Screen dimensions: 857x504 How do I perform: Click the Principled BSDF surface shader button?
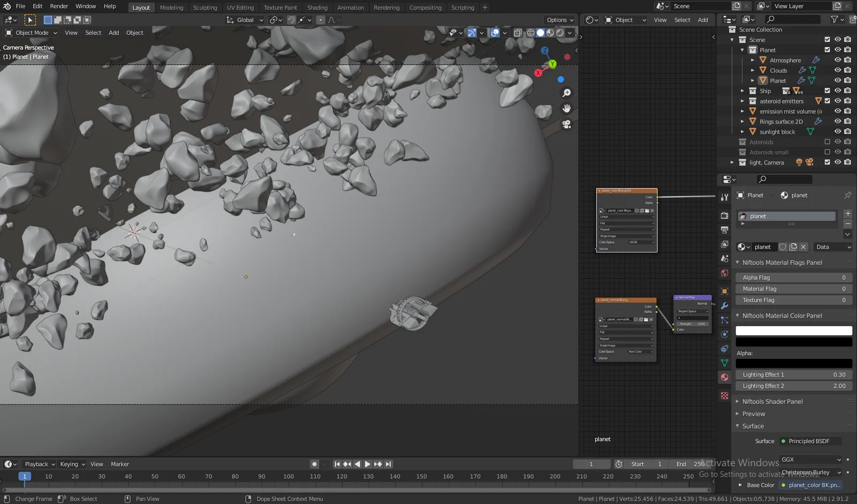(810, 441)
